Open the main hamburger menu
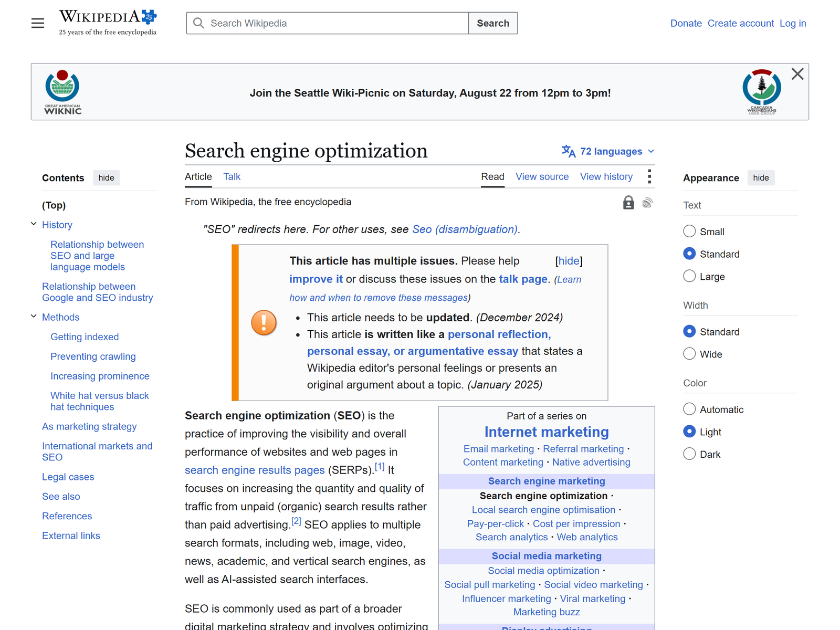This screenshot has height=630, width=840. (38, 23)
